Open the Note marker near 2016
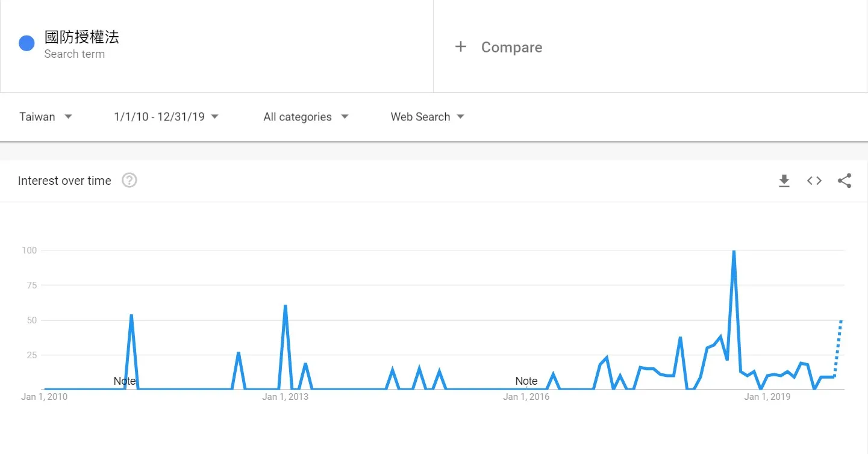Image resolution: width=868 pixels, height=454 pixels. (526, 381)
